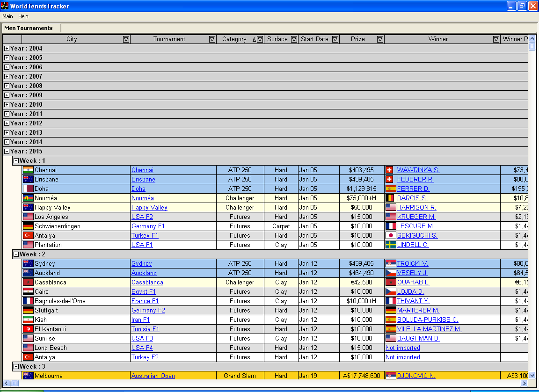Open Surface column filter dropdown
The width and height of the screenshot is (539, 392).
click(294, 39)
